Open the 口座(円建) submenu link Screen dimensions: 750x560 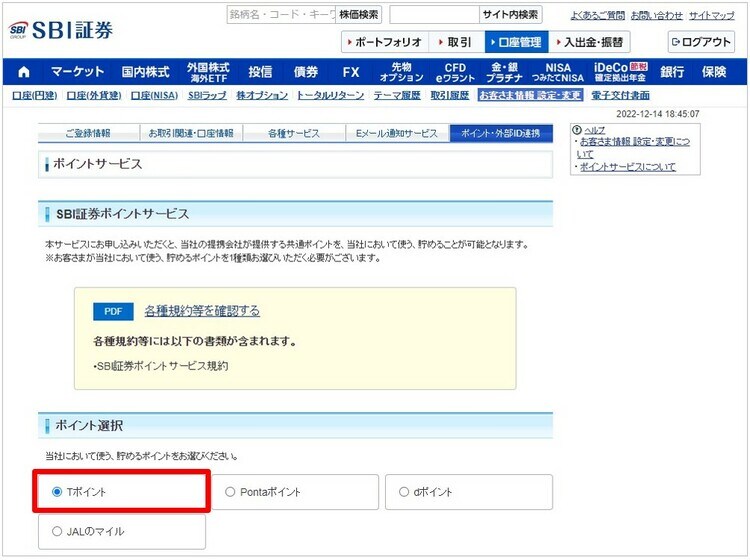click(34, 96)
